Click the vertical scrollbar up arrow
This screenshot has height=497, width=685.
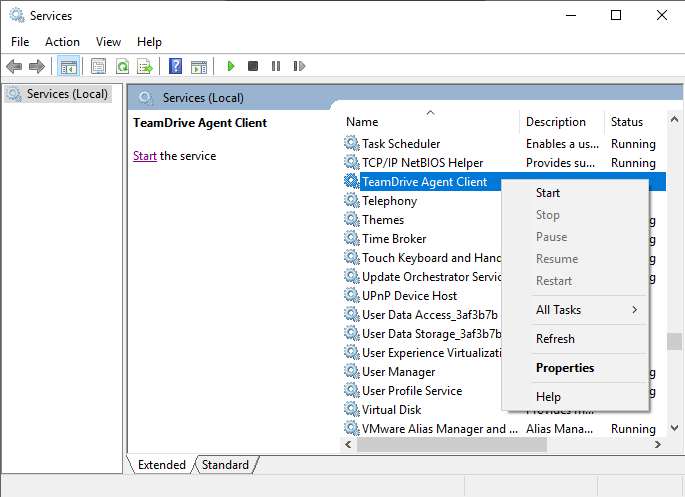pyautogui.click(x=674, y=119)
